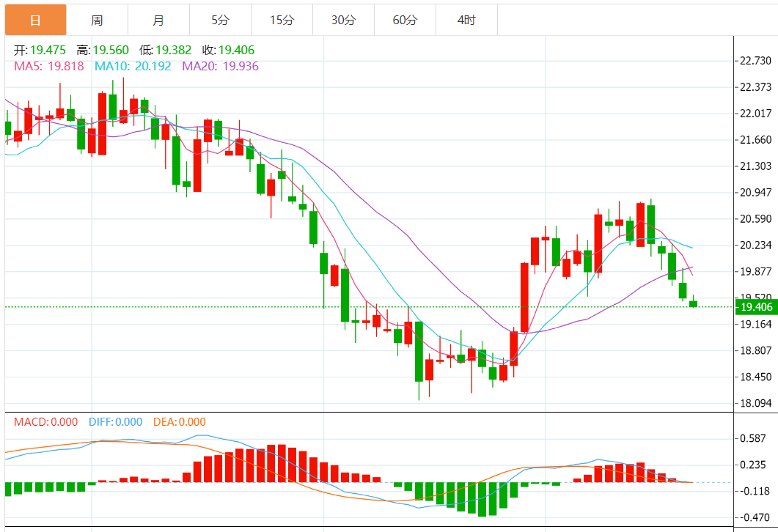Viewport: 778px width, 532px height.
Task: Click the low price value 19.382
Action: (x=174, y=50)
